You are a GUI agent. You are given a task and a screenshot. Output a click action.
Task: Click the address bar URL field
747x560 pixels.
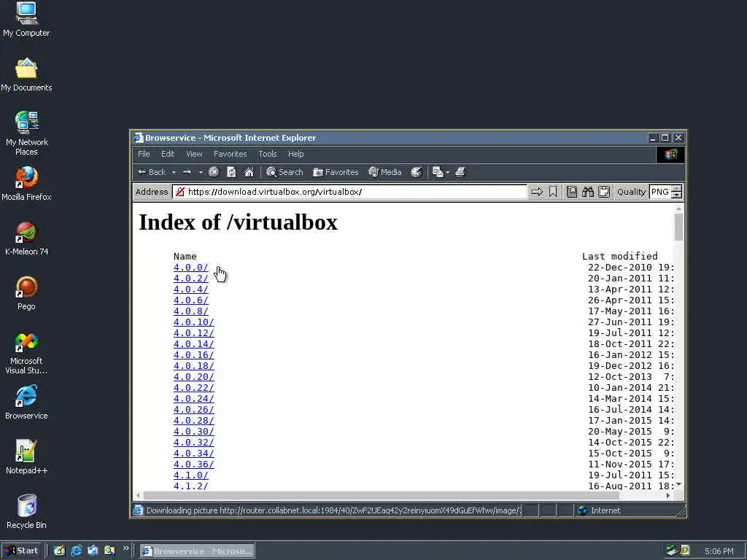click(350, 192)
